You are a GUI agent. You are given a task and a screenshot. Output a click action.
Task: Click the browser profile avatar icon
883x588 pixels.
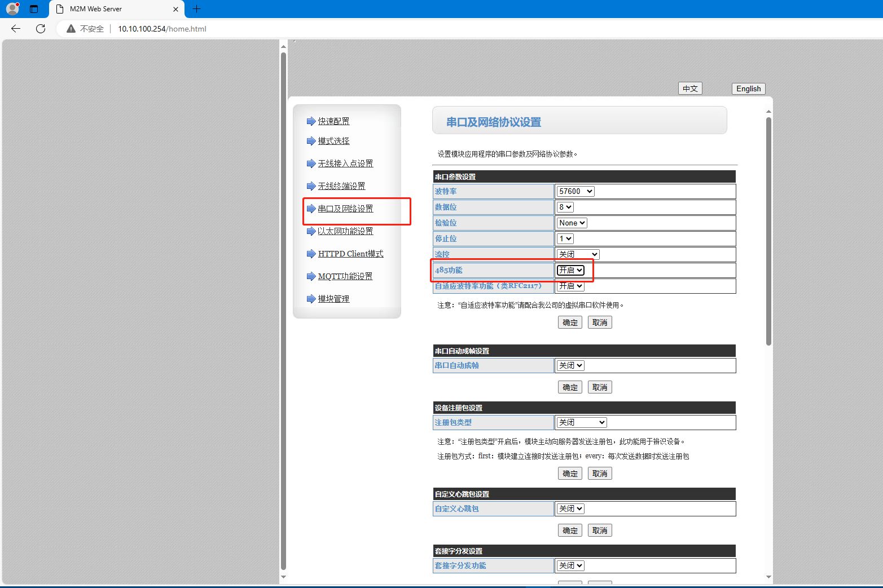(12, 9)
